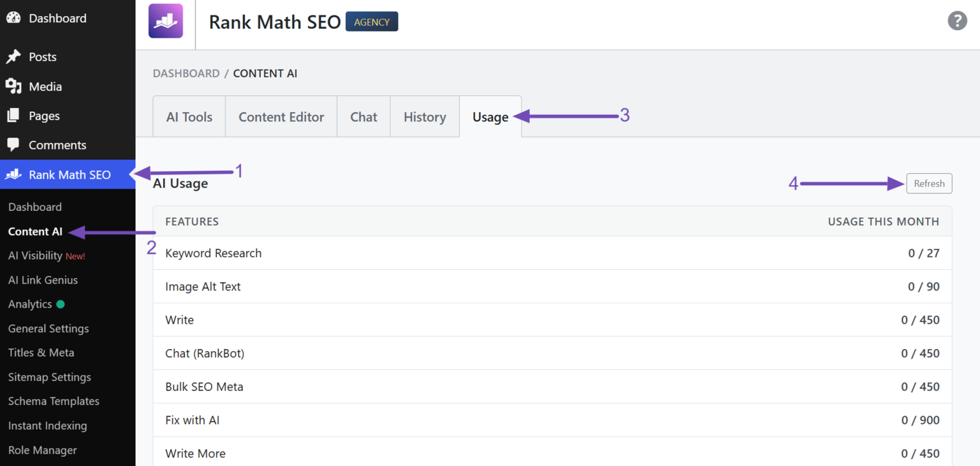Click the Fix with AI row label

192,420
